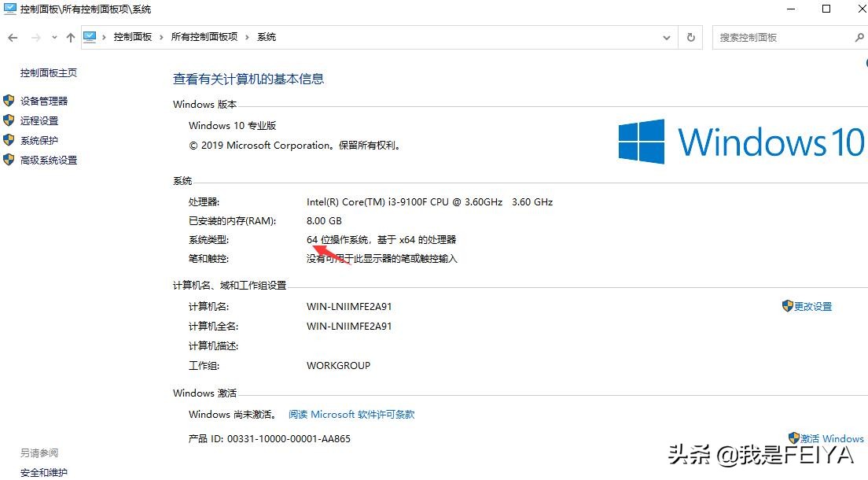This screenshot has height=480, width=868.
Task: Expand chevron after 控制面板 breadcrumb
Action: (x=161, y=37)
